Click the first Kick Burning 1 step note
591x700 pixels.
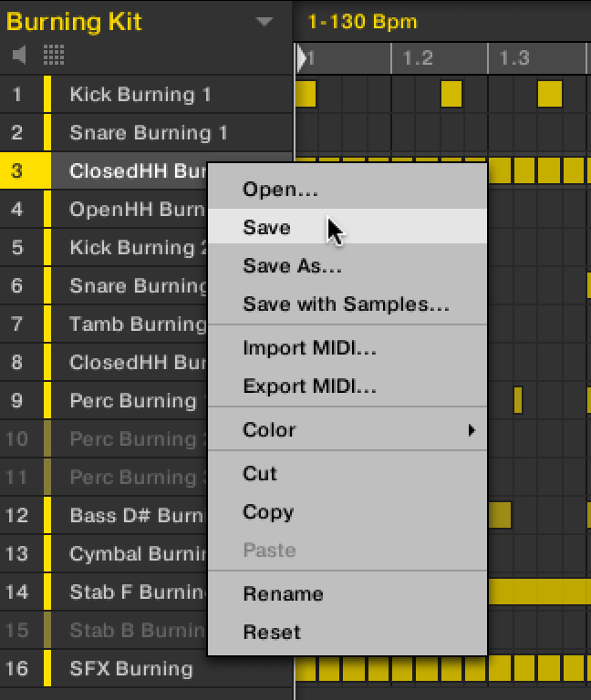[x=306, y=94]
